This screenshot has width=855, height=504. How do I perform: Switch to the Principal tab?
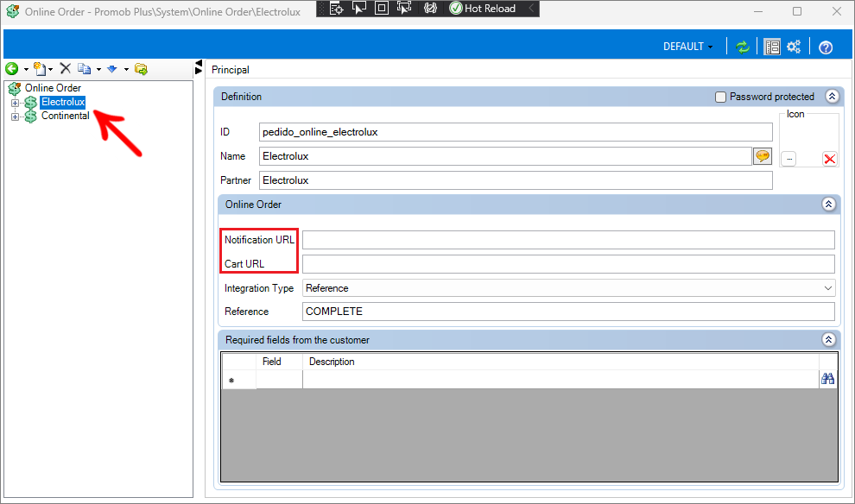pos(230,70)
